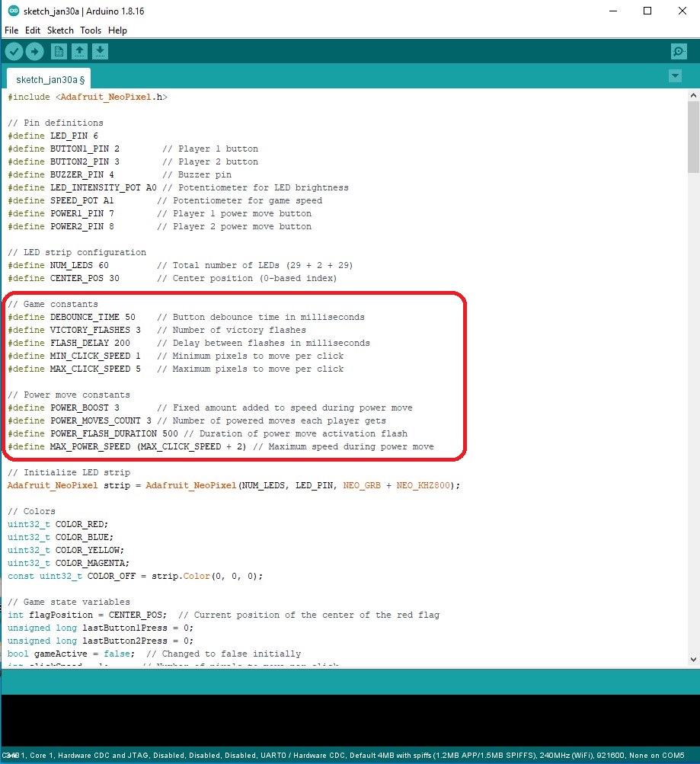Open the Sketch menu

tap(60, 30)
